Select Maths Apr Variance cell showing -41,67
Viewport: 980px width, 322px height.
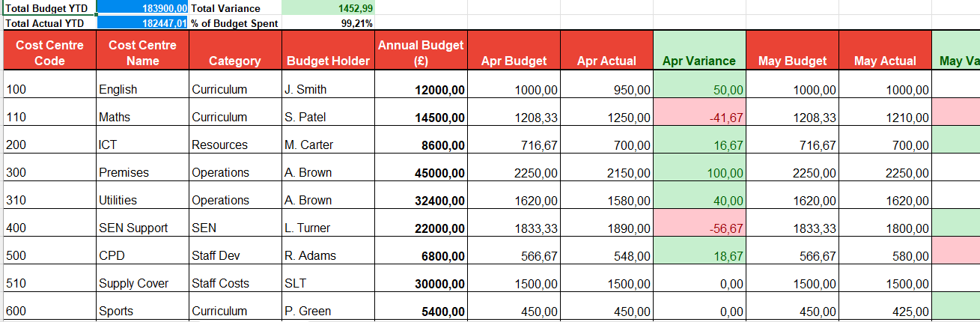tap(699, 117)
